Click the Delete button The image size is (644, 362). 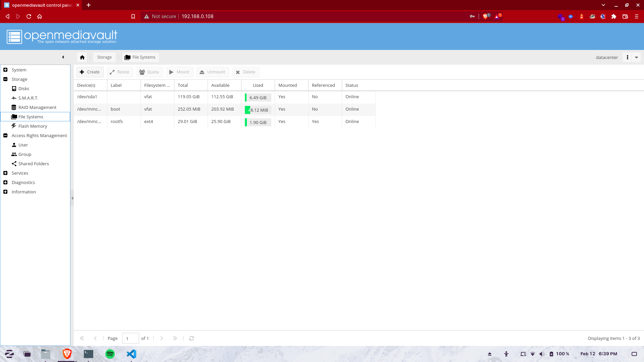click(246, 72)
